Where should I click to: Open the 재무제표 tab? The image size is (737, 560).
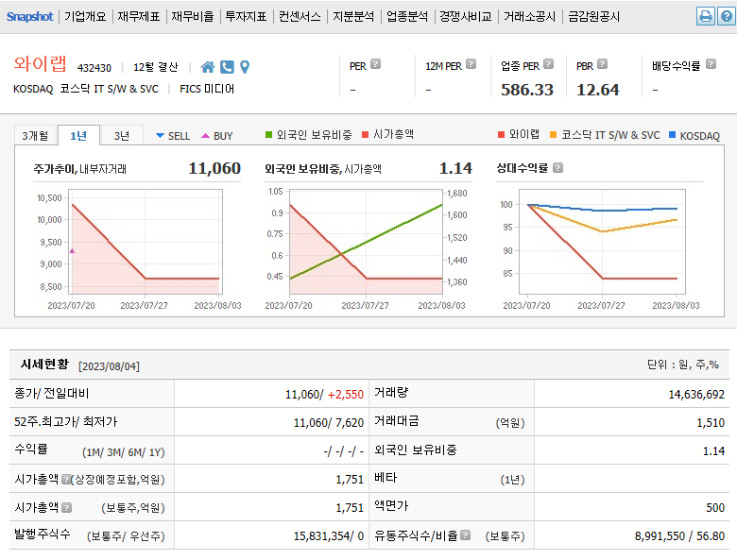point(139,16)
